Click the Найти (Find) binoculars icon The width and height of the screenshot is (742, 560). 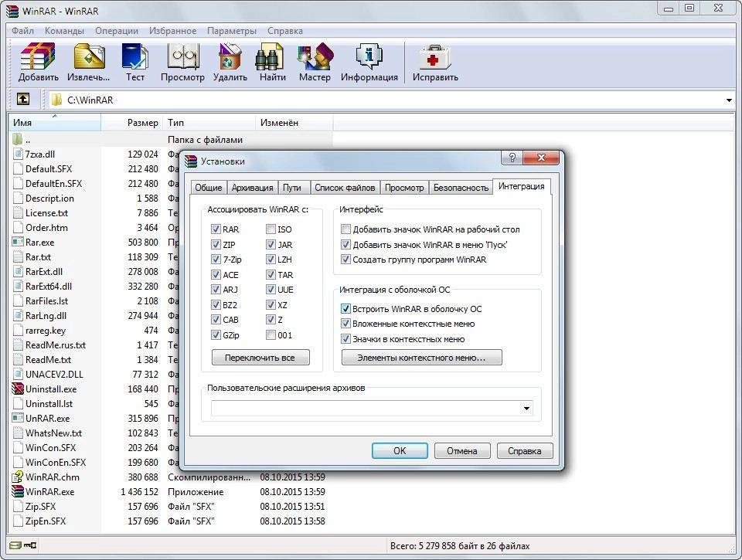(x=269, y=56)
